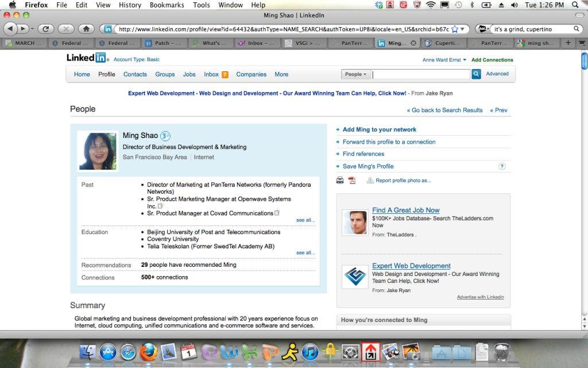This screenshot has height=368, width=588.
Task: Click Add Ming to your network
Action: pyautogui.click(x=379, y=129)
